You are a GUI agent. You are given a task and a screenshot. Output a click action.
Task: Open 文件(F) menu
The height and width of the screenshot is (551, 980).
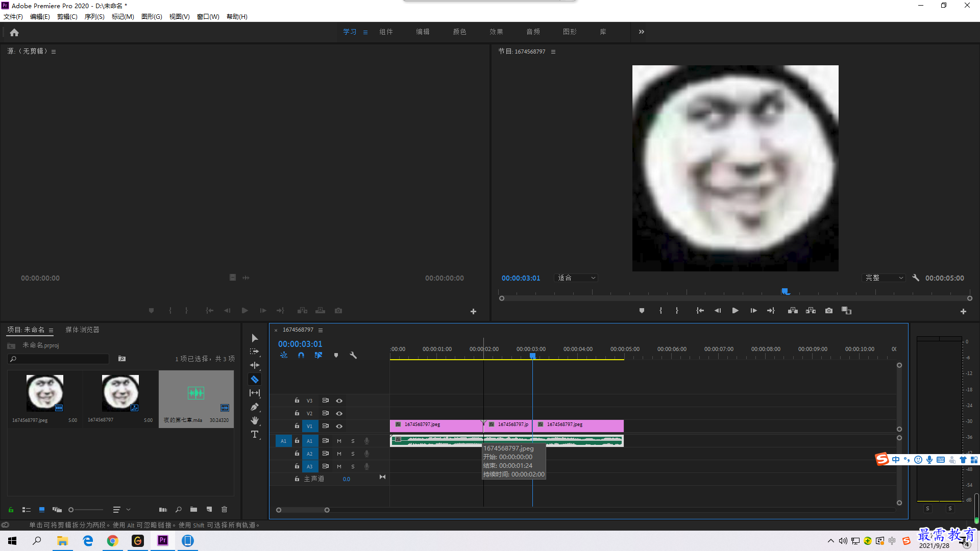click(x=13, y=17)
